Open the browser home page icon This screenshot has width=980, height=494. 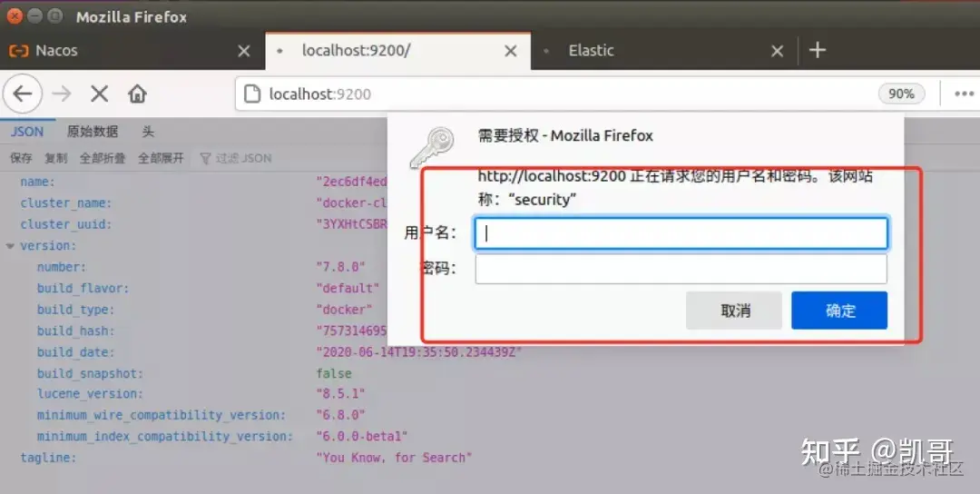[x=138, y=94]
